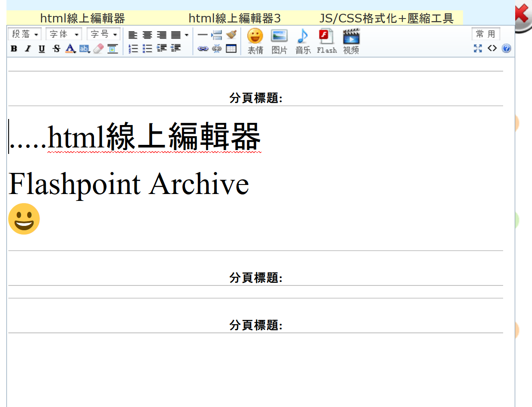This screenshot has width=532, height=407.
Task: Switch to the html線上編輯器3 tab
Action: (235, 18)
